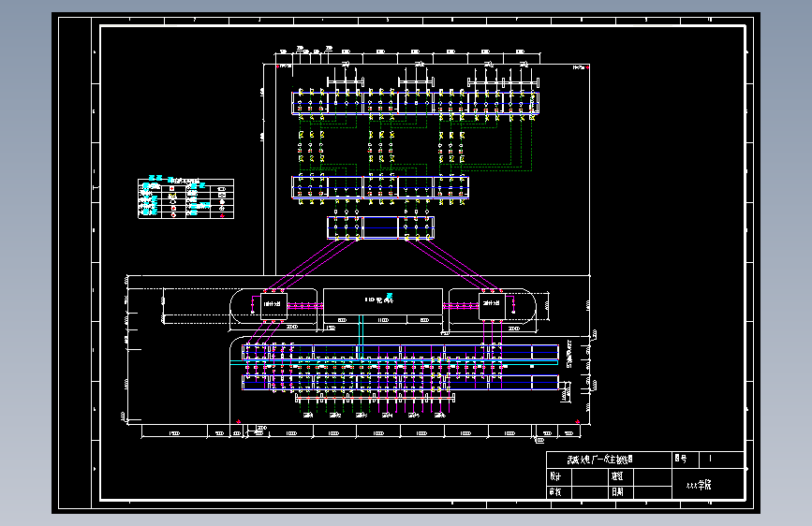812x526 pixels.
Task: Click the 日期 label in the title block
Action: (x=617, y=491)
